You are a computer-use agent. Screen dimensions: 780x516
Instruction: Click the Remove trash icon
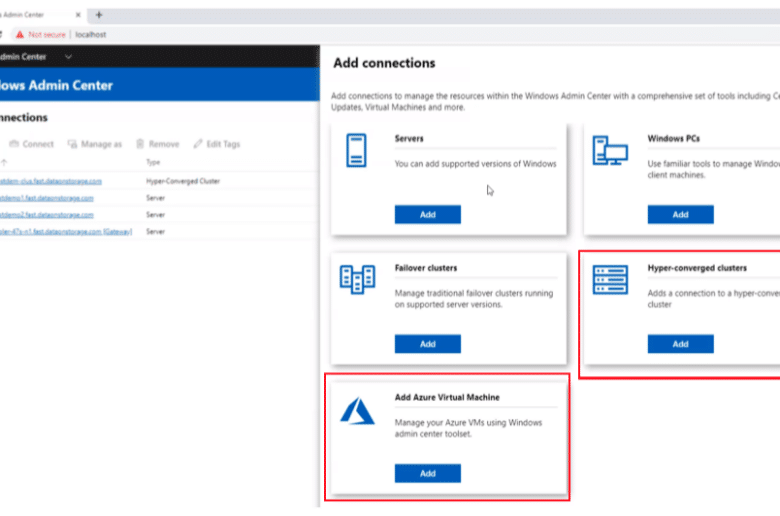coord(140,144)
